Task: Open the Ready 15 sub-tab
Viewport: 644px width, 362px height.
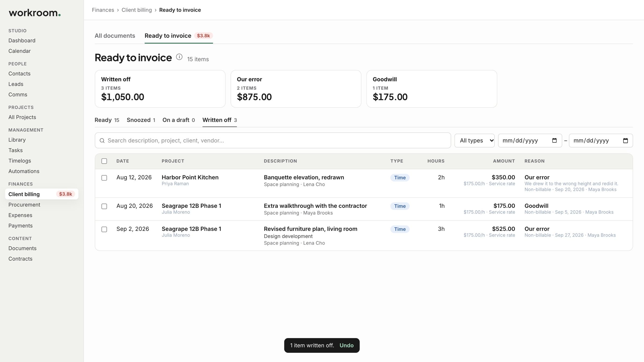Action: [107, 120]
